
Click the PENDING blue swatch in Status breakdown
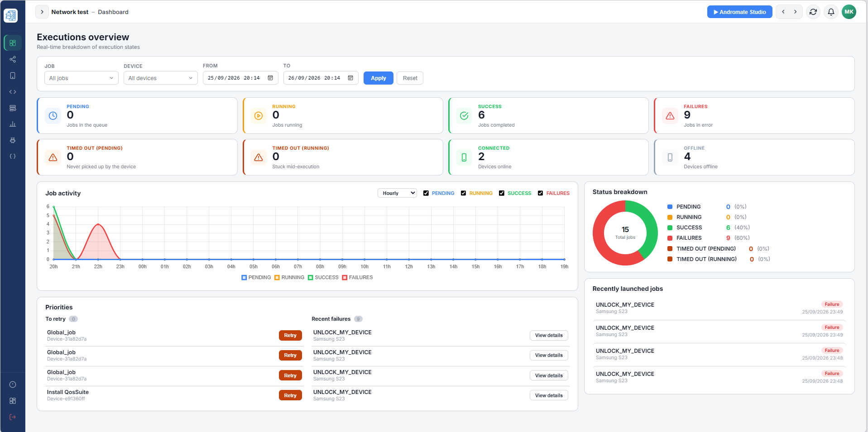tap(670, 207)
